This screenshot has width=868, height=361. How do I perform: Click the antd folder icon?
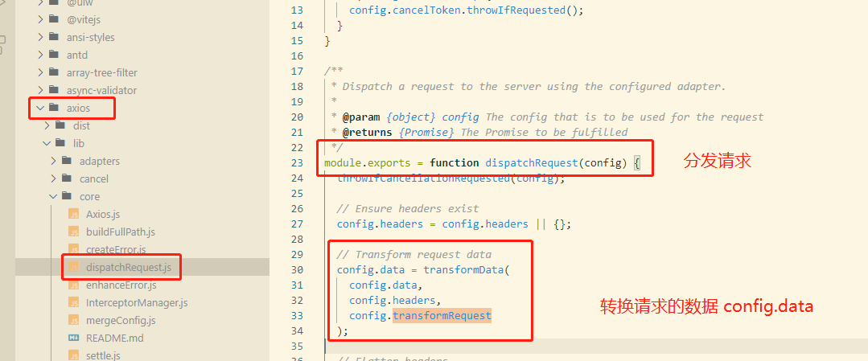(x=54, y=55)
